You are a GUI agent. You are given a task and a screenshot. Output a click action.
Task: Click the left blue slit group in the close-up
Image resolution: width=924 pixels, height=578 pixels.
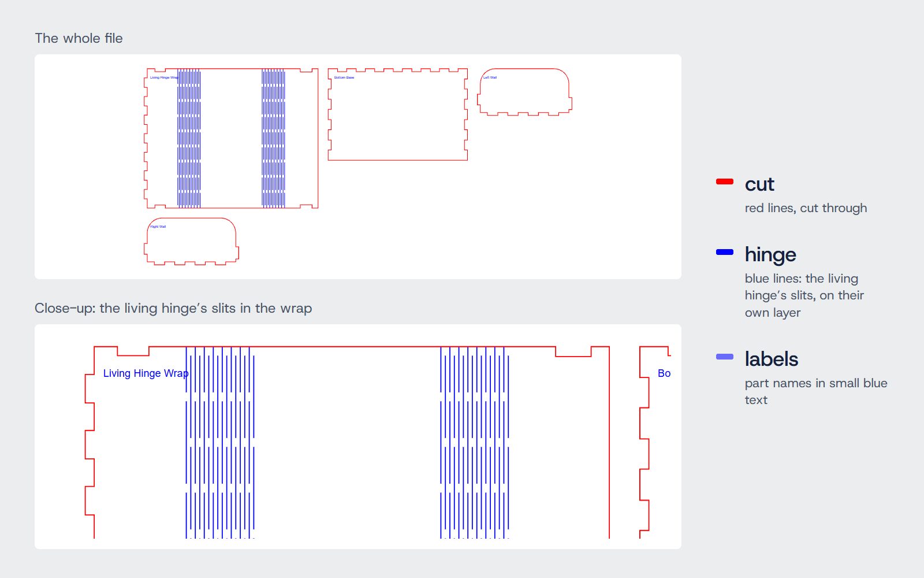pyautogui.click(x=220, y=443)
